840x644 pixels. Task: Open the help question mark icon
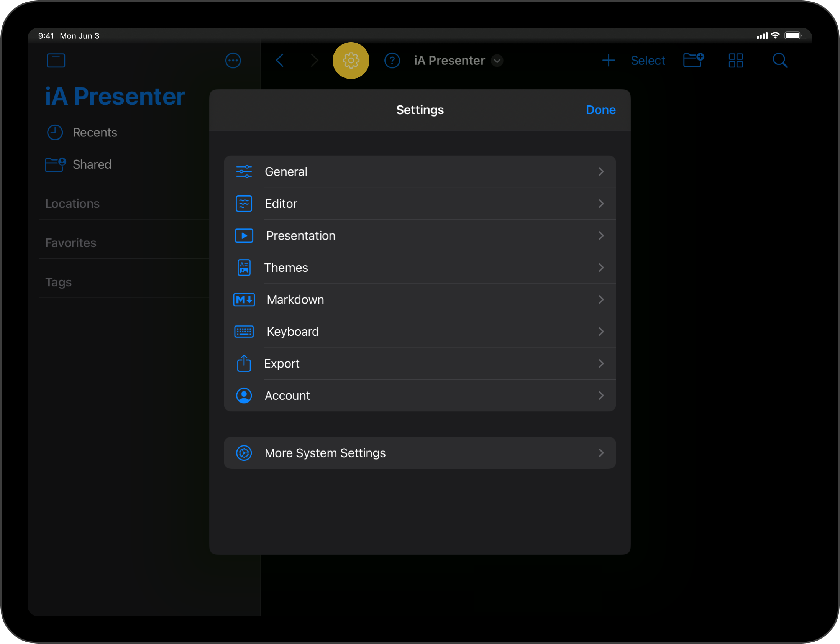392,61
